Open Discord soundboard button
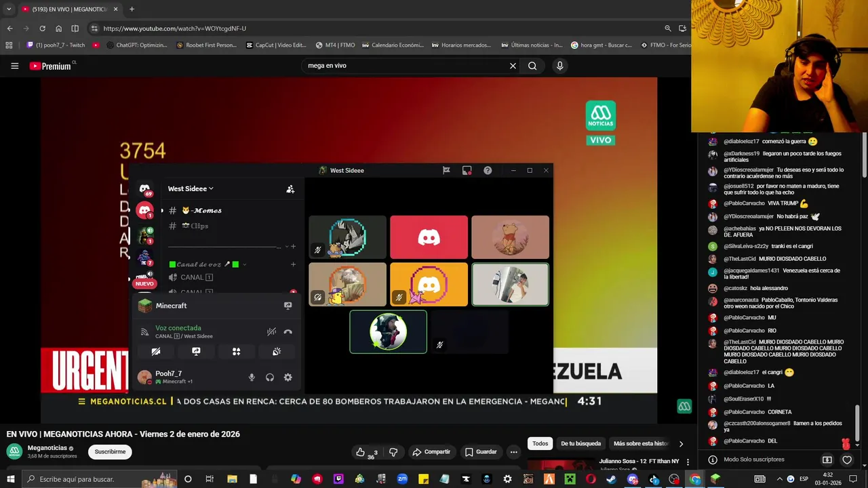Image resolution: width=868 pixels, height=488 pixels. click(x=277, y=352)
